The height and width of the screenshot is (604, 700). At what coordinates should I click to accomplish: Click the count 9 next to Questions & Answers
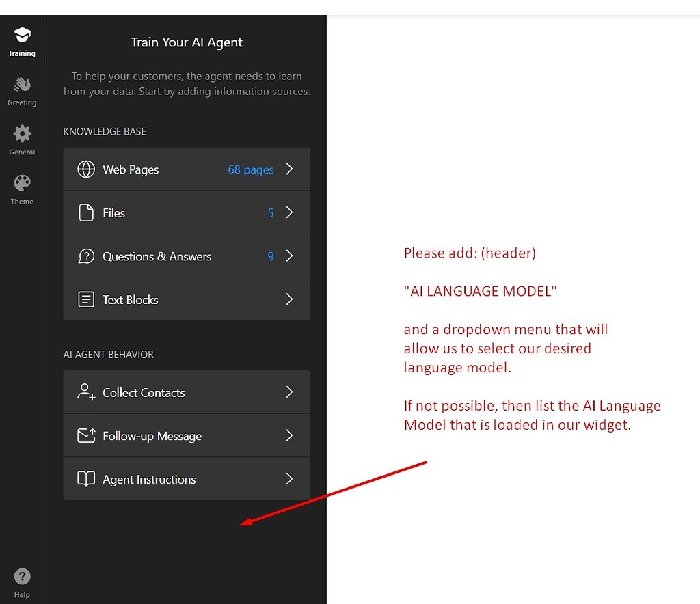[x=270, y=256]
